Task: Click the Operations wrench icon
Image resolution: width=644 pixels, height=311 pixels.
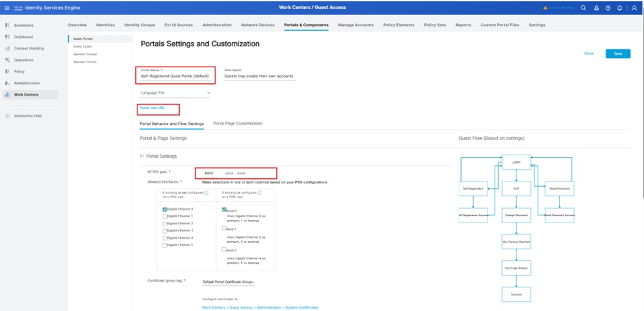Action: coord(7,60)
